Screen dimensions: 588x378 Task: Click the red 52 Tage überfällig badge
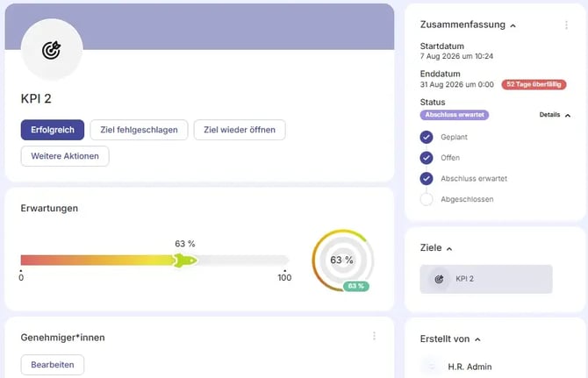pyautogui.click(x=534, y=84)
